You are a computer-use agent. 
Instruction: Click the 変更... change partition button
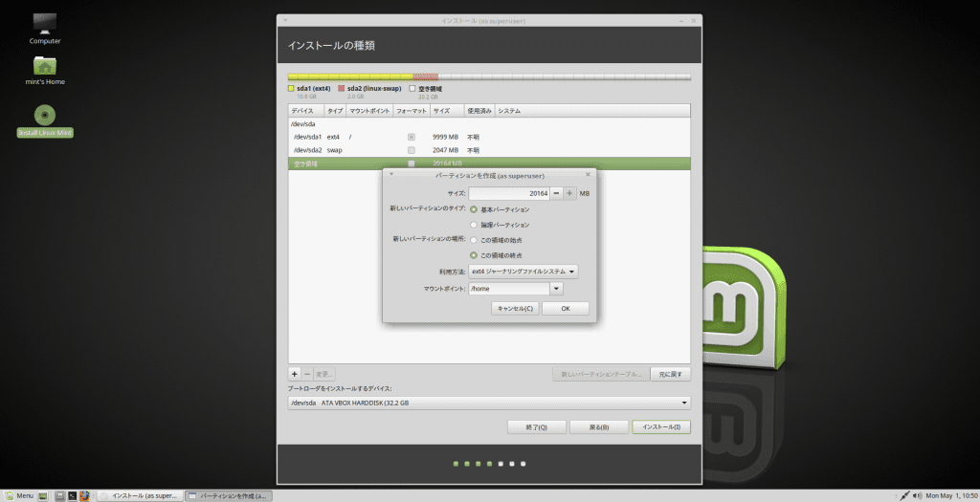tap(323, 374)
